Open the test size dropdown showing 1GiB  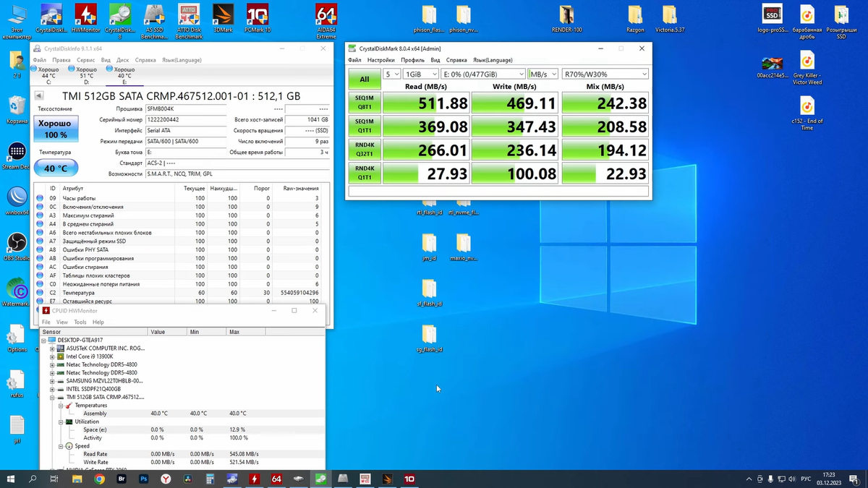coord(420,74)
